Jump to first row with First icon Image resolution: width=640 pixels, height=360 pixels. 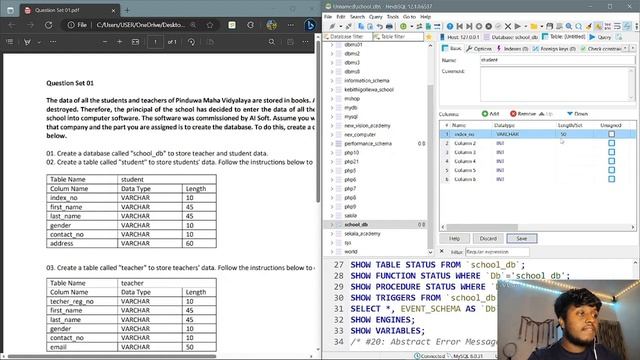pos(460,26)
